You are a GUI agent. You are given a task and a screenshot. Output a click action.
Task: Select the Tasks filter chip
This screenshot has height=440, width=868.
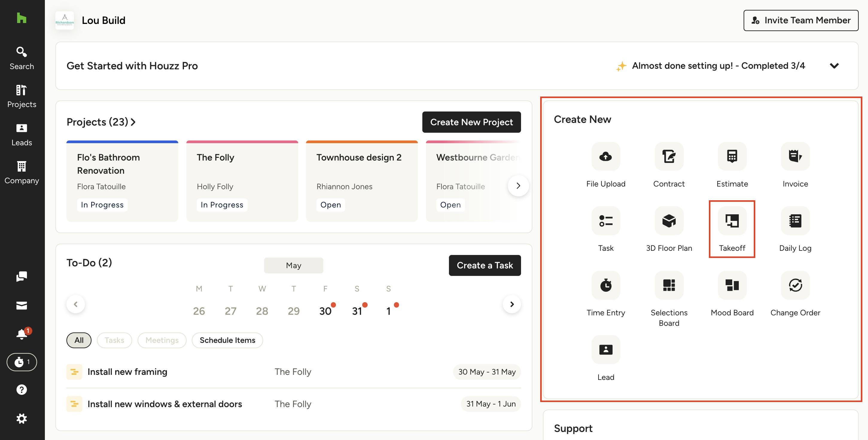(x=114, y=340)
